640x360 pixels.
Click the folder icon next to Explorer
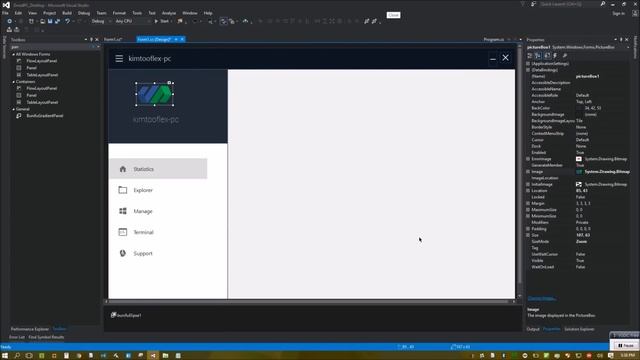pyautogui.click(x=122, y=190)
